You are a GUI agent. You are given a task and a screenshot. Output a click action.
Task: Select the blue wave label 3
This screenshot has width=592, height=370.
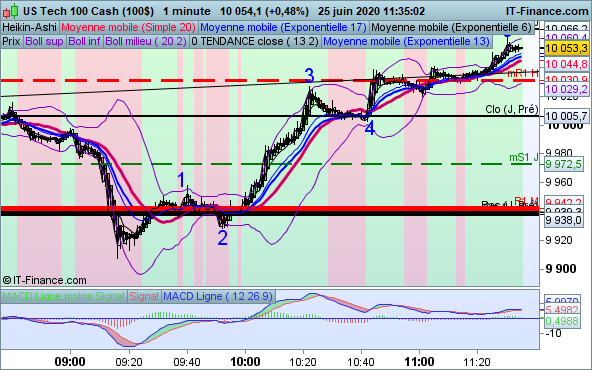click(309, 76)
